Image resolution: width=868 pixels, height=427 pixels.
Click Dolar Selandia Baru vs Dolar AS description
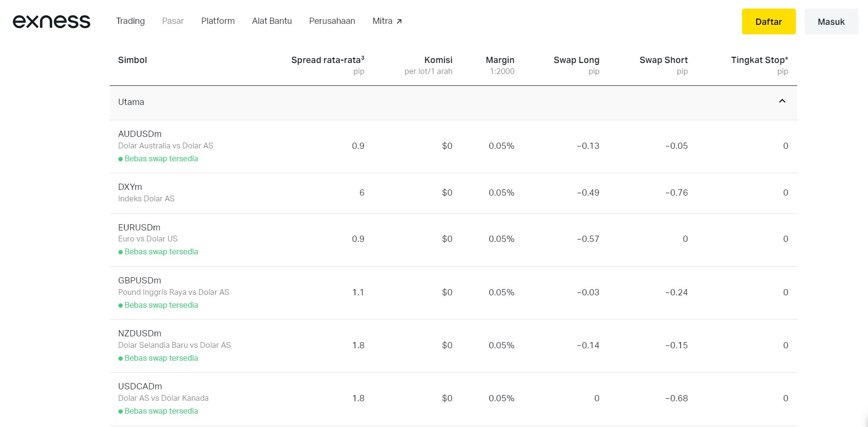pyautogui.click(x=174, y=345)
